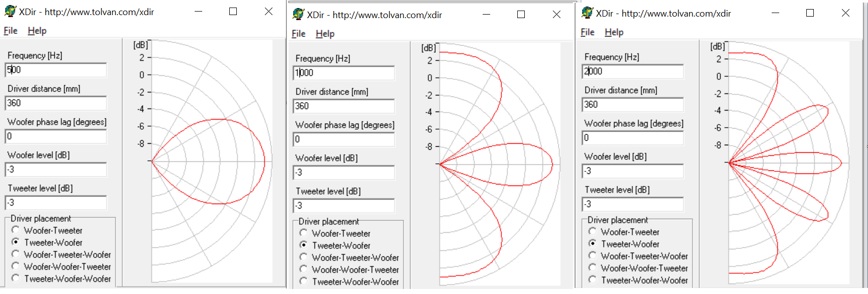Click the XDir app icon in the 1000 Hz window title bar

tap(298, 15)
